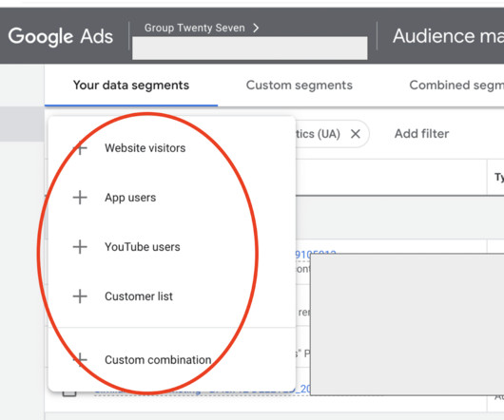Choose Customer list from the menu

pyautogui.click(x=171, y=296)
